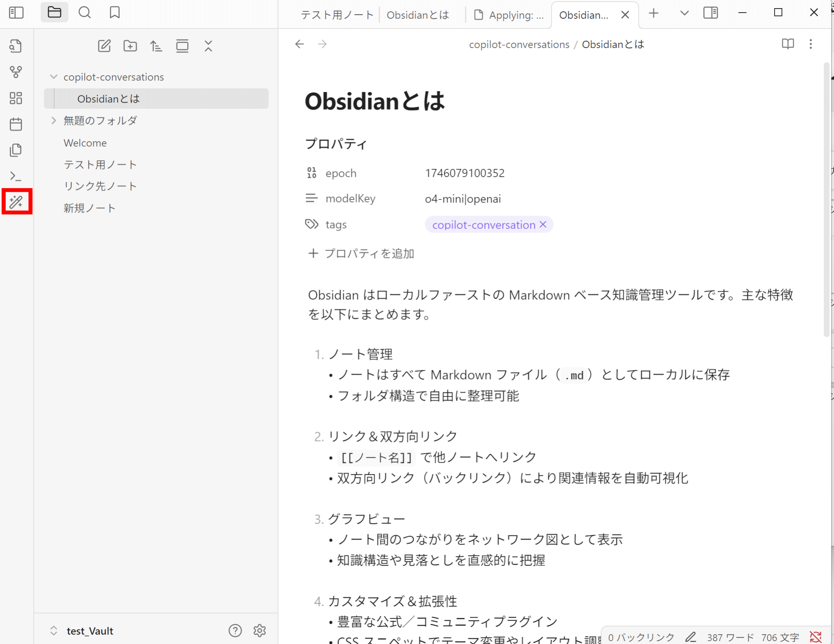Navigate back in note history

click(x=300, y=44)
